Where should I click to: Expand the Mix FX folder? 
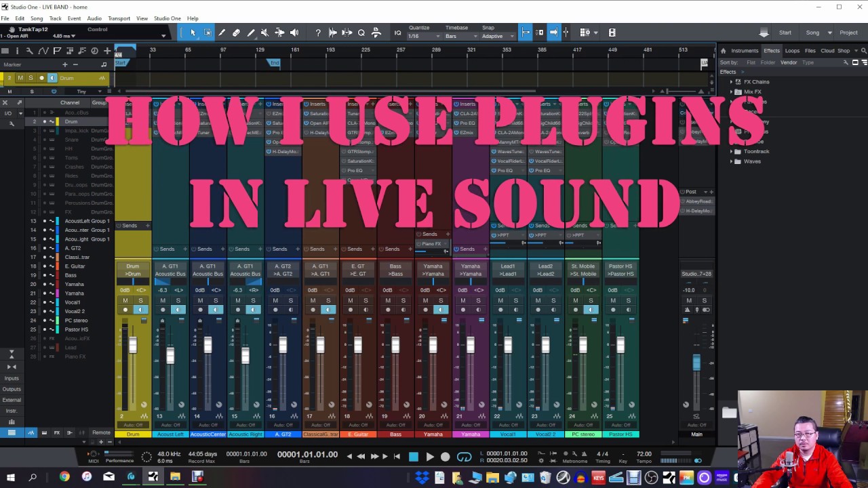point(731,91)
